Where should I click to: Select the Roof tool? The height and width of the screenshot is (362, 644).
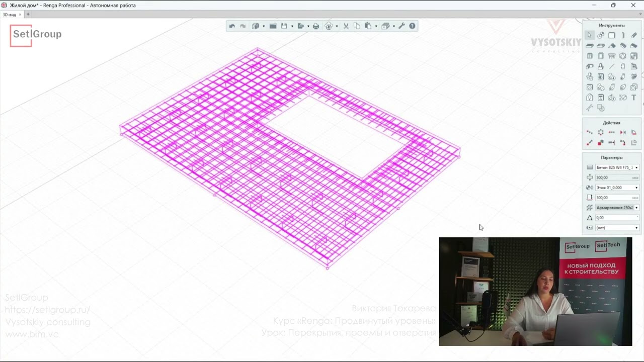click(612, 46)
